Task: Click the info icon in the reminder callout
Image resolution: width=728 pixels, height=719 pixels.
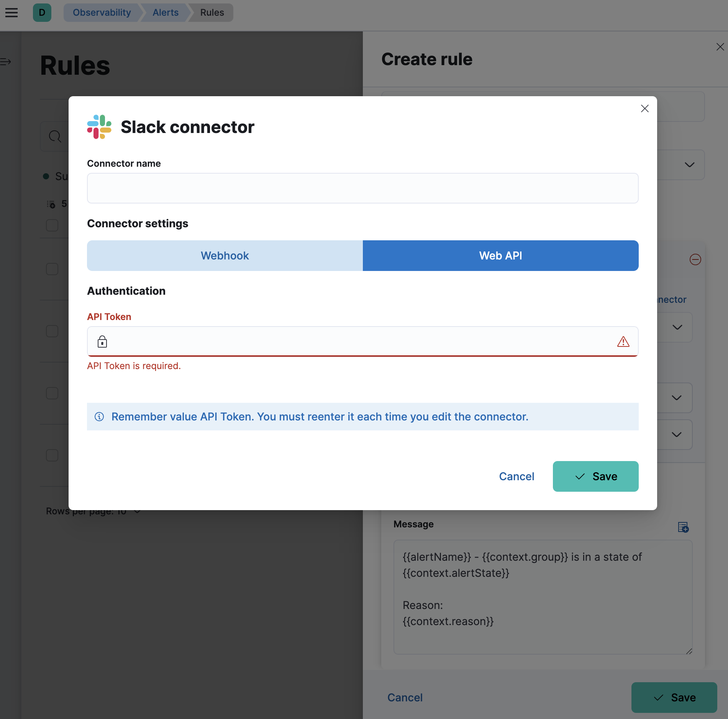Action: (x=100, y=417)
